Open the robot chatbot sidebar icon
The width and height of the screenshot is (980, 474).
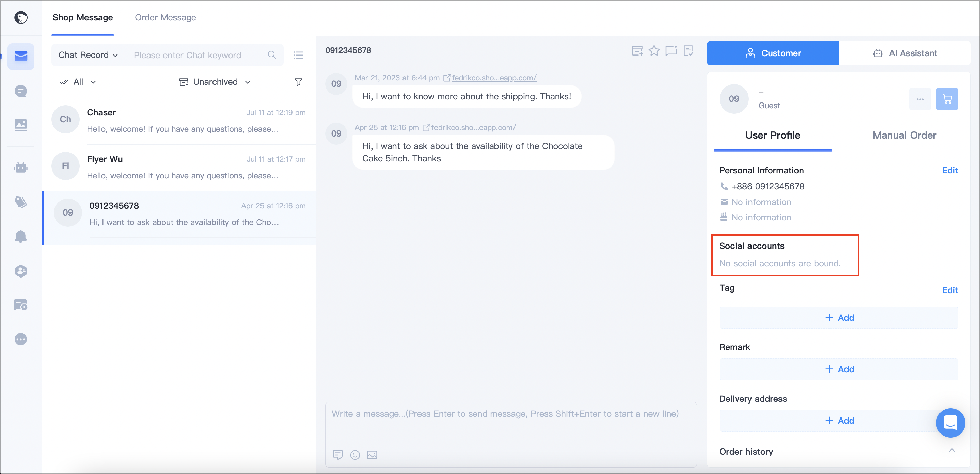[21, 168]
